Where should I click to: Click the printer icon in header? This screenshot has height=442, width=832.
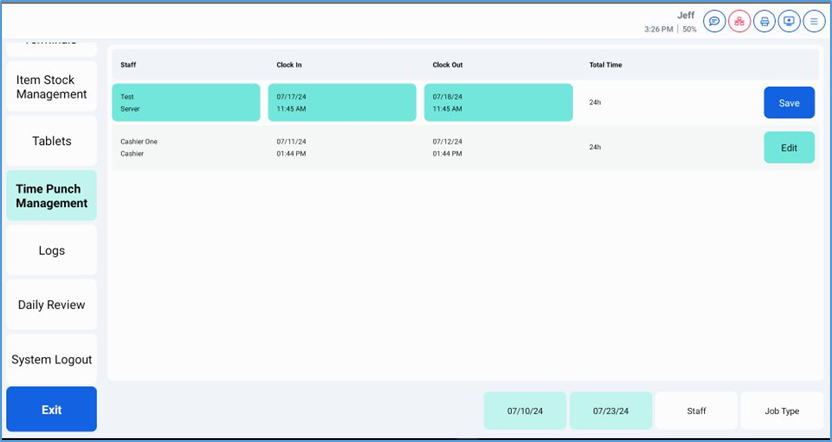pos(764,21)
